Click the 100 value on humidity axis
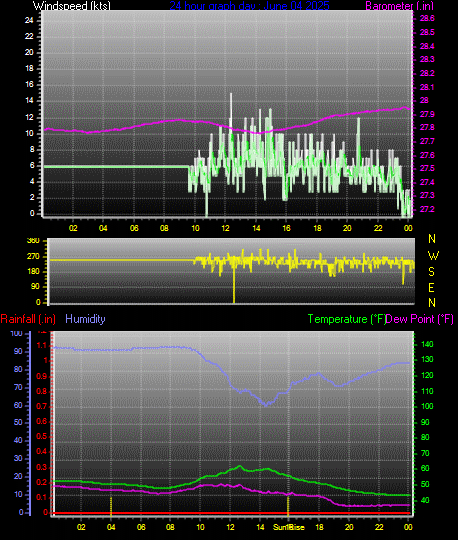 (x=16, y=333)
